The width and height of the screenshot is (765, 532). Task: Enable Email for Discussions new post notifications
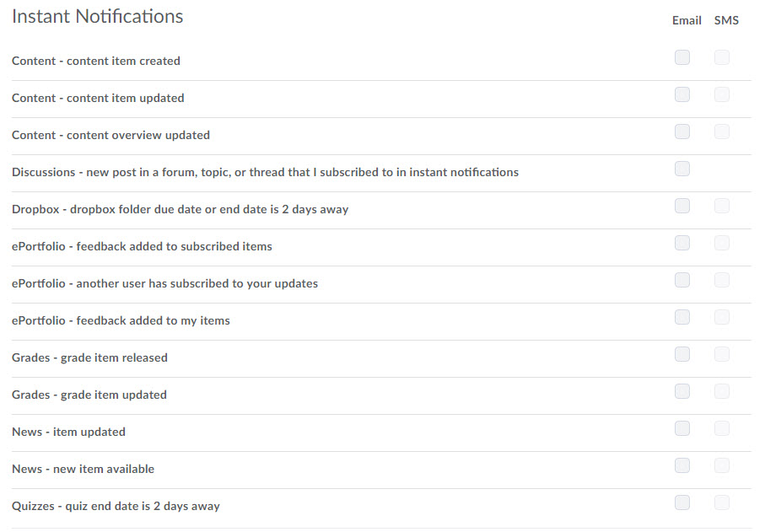coord(682,169)
